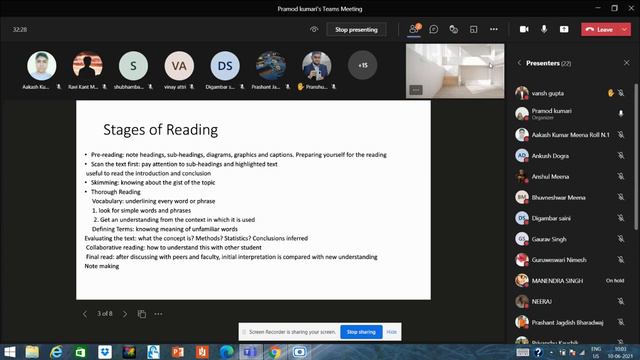Select Ankush Dogra in the presenters list

571,156
